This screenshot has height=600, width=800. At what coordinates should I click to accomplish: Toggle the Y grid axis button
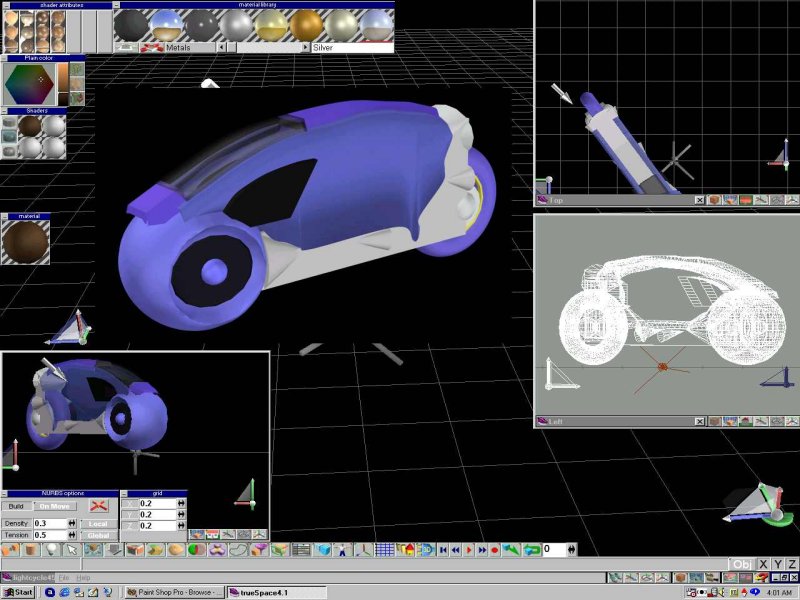(x=130, y=514)
